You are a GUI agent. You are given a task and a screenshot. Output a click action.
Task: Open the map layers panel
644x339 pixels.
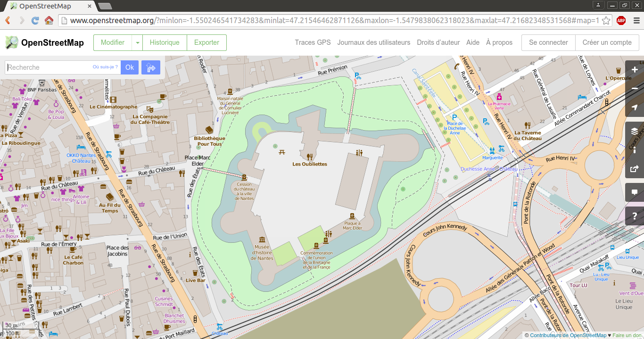coord(635,131)
